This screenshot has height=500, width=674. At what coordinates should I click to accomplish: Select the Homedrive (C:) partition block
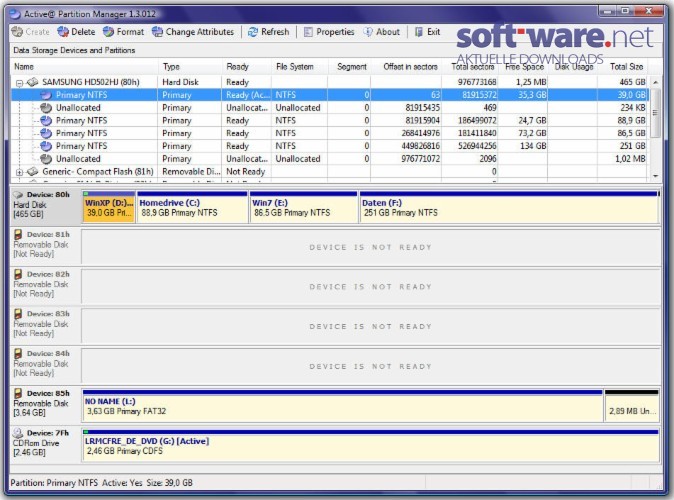click(192, 207)
